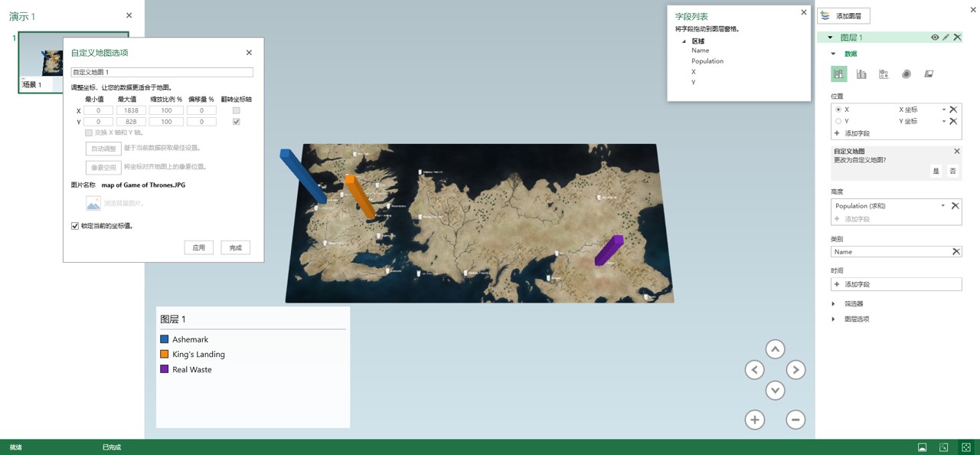The image size is (980, 455).
Task: Zoom in on the map with plus
Action: [754, 419]
